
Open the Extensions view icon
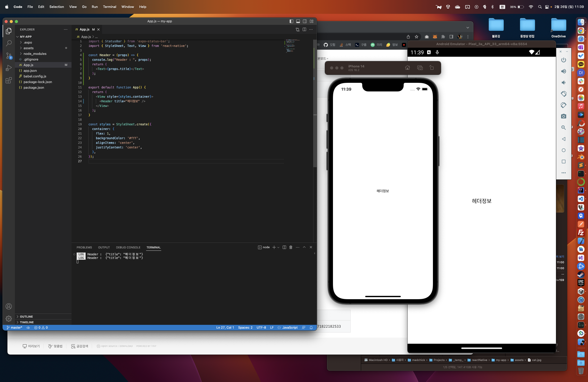click(9, 81)
